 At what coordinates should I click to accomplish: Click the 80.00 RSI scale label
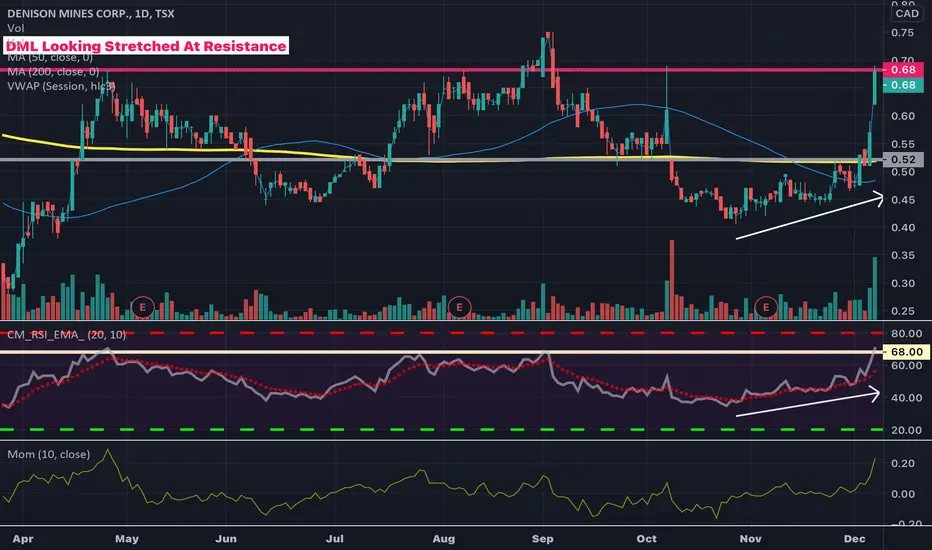pyautogui.click(x=906, y=334)
